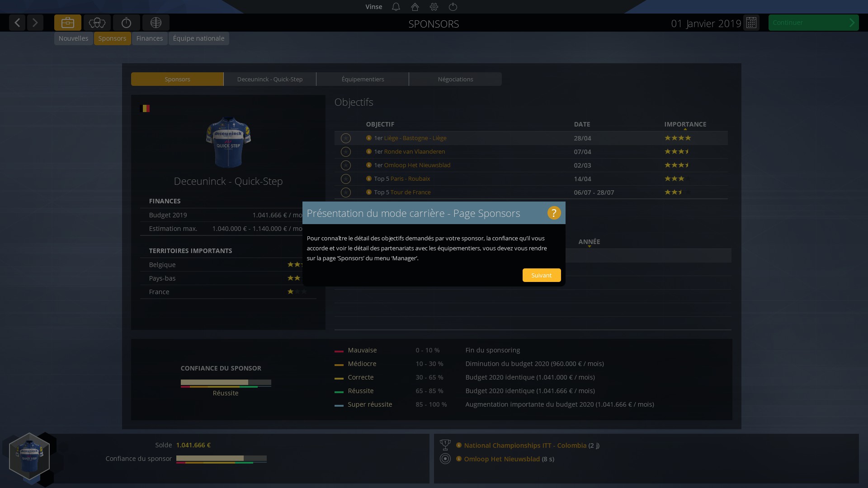The height and width of the screenshot is (488, 868).
Task: Sort objectives by IMPORTANCE column
Action: [685, 124]
